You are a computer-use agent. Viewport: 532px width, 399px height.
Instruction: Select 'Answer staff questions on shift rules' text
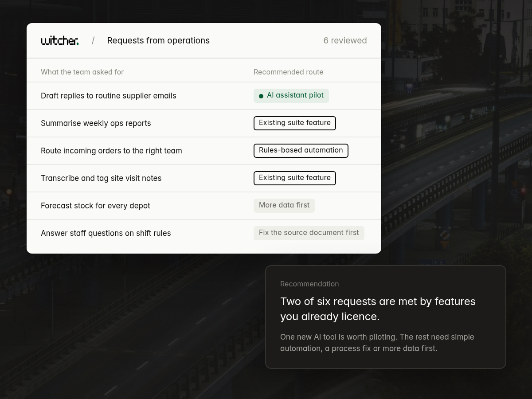tap(106, 233)
